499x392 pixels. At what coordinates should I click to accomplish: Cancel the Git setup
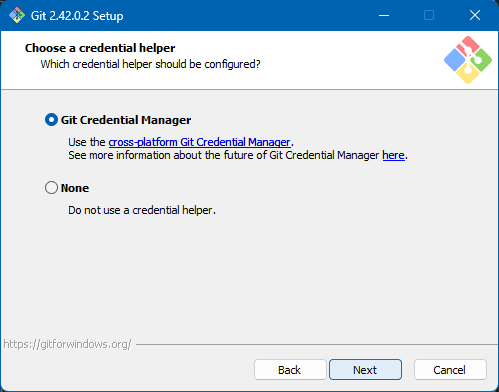[450, 369]
